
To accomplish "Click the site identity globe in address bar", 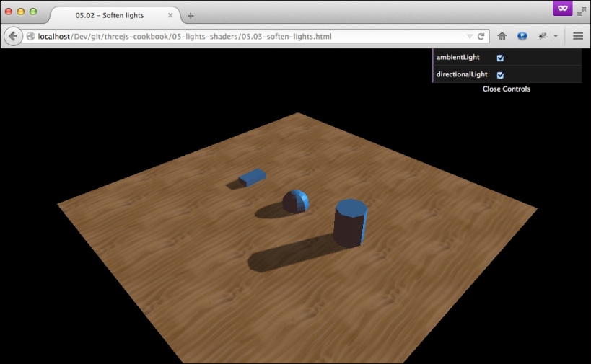I will point(31,37).
